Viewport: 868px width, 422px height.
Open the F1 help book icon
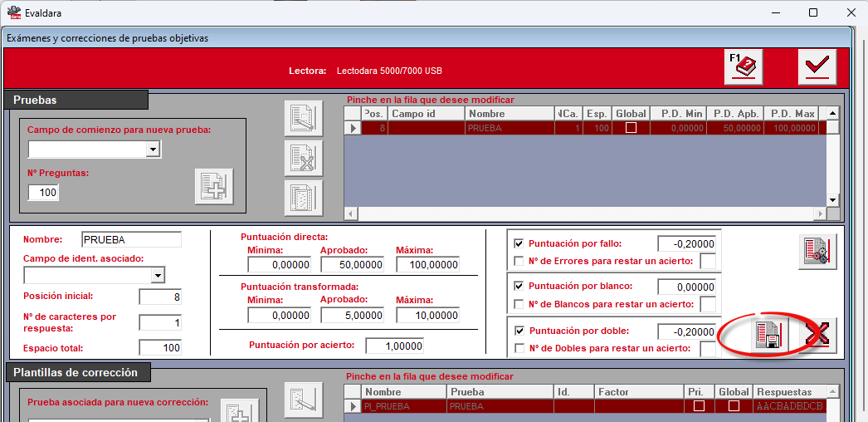744,67
